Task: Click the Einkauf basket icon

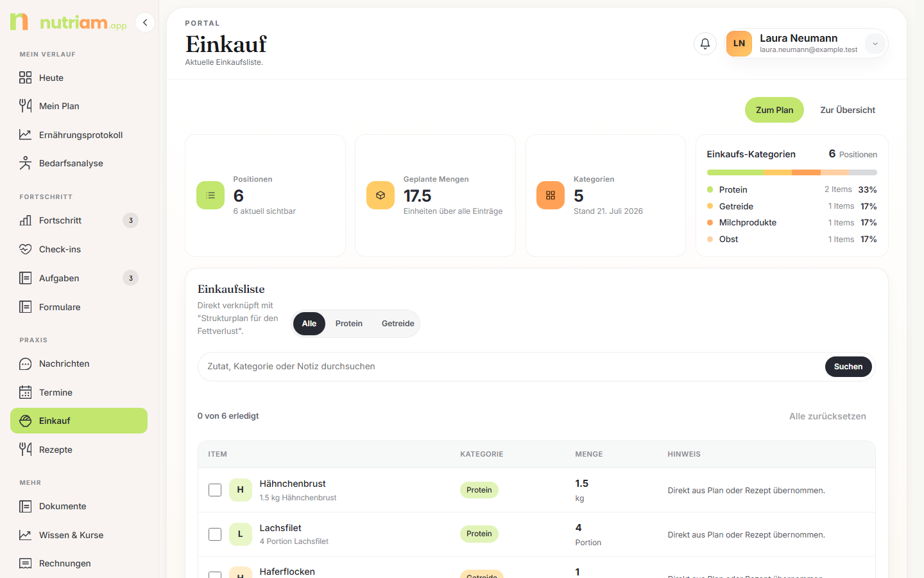Action: click(25, 421)
